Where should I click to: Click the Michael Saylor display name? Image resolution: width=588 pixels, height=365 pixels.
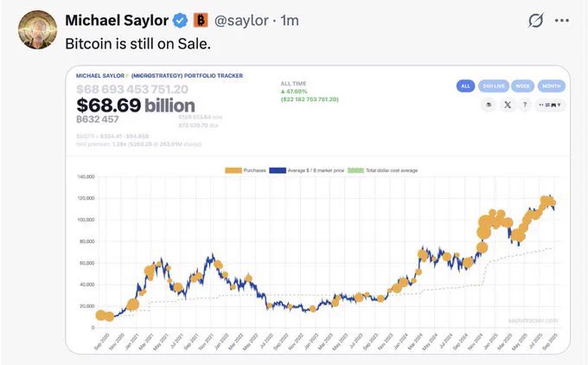[x=117, y=20]
